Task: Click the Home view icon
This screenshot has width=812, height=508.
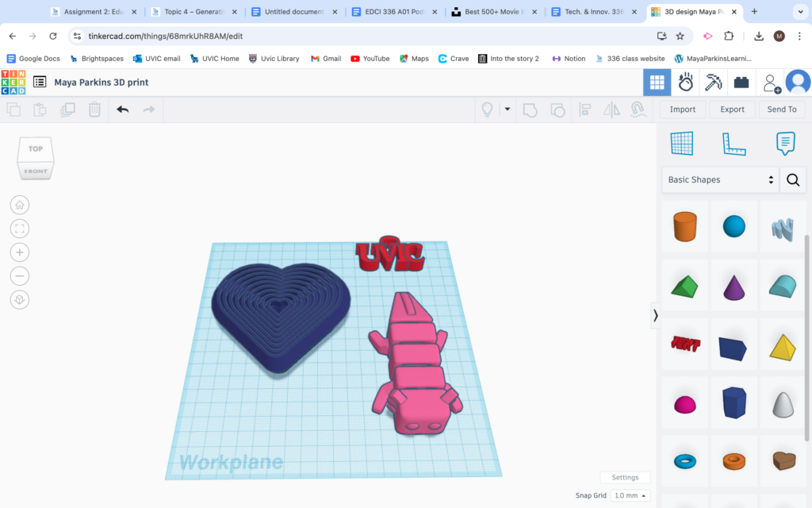Action: click(x=20, y=205)
